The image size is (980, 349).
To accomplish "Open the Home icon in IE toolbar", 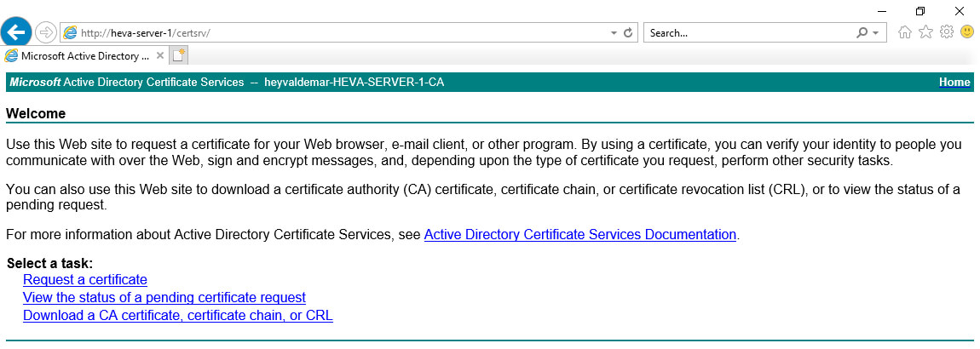I will (904, 32).
